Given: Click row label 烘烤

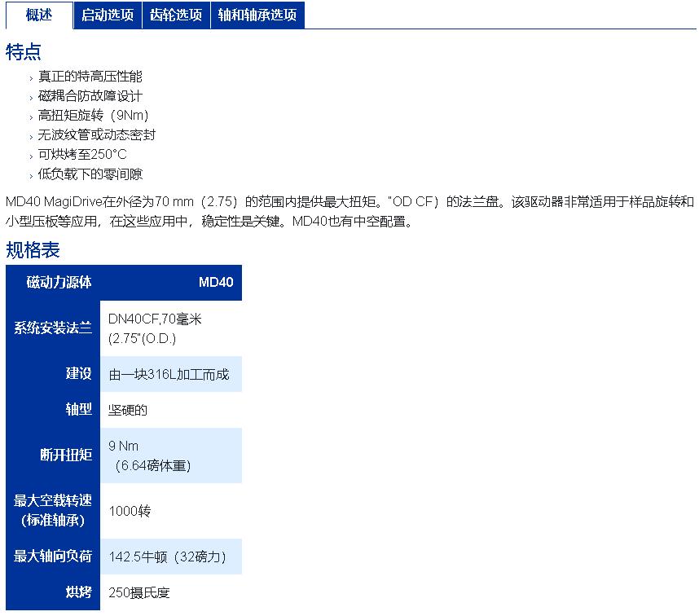Looking at the screenshot, I should 53,592.
